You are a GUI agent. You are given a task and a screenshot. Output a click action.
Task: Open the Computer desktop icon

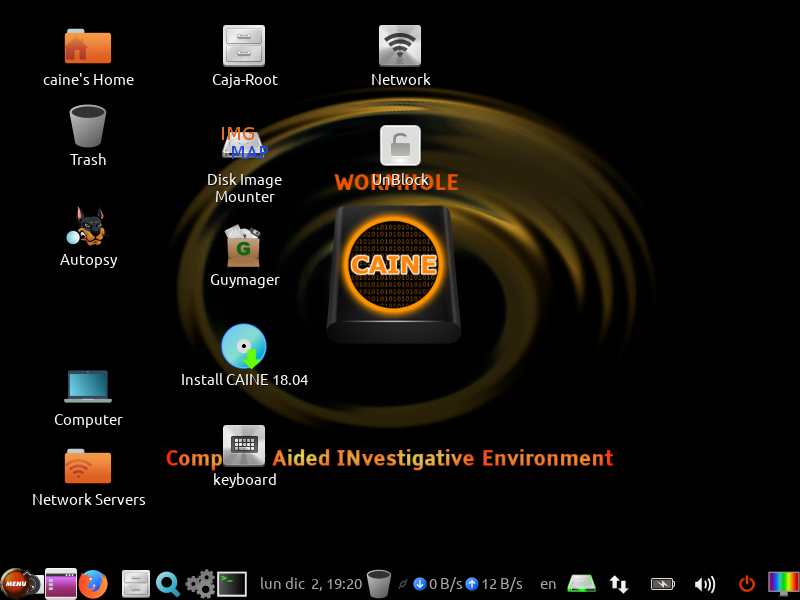(88, 386)
